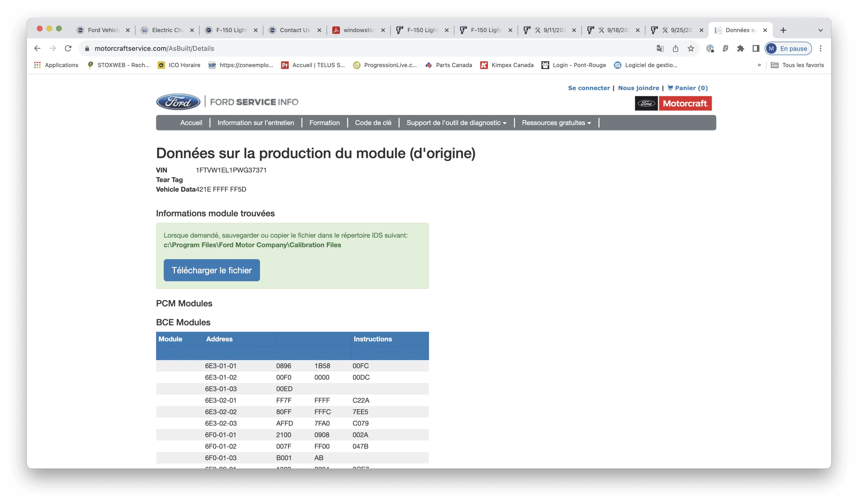
Task: Open the zoneemplo bookmark
Action: point(241,65)
